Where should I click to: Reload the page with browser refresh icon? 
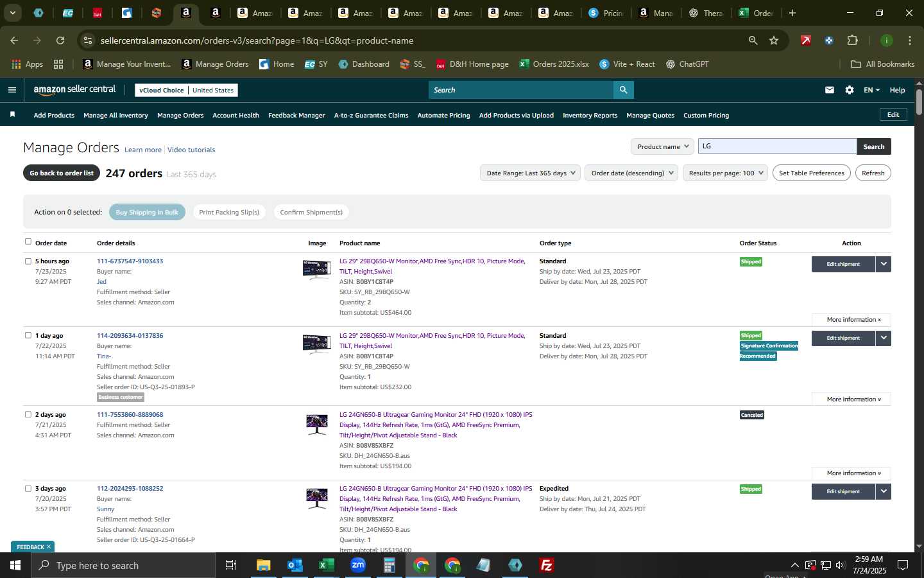60,40
